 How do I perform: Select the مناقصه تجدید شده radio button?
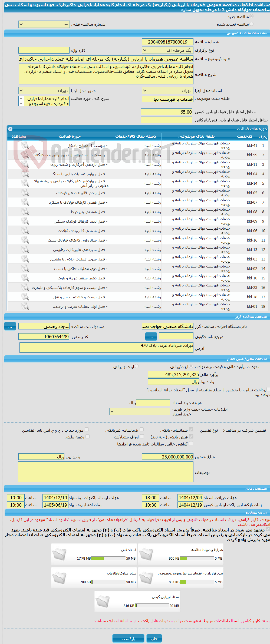[251, 24]
